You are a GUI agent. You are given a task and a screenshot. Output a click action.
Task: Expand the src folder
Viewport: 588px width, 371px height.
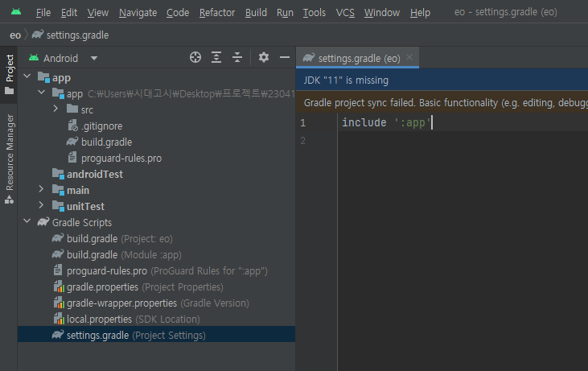tap(56, 109)
